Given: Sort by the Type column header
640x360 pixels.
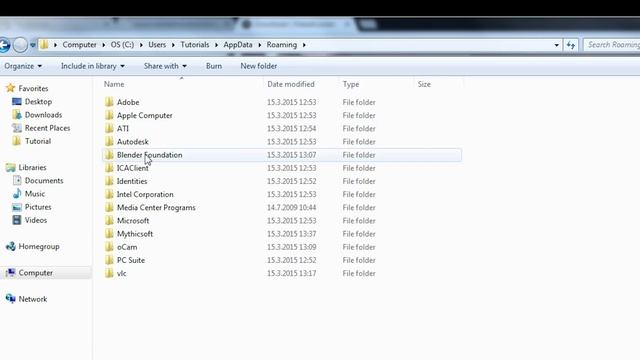Looking at the screenshot, I should (x=376, y=84).
